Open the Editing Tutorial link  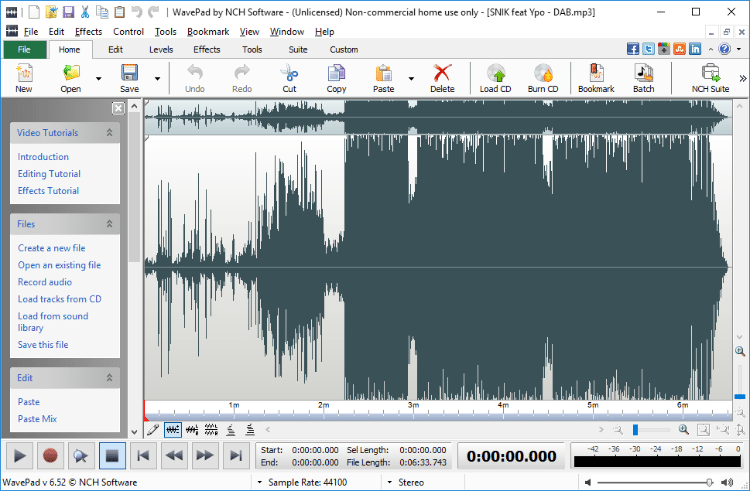point(49,174)
